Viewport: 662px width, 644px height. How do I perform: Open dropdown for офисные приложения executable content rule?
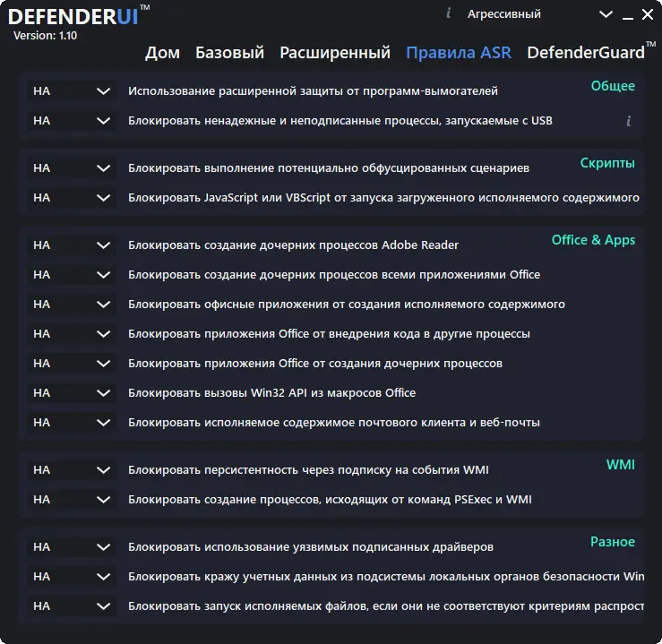72,305
